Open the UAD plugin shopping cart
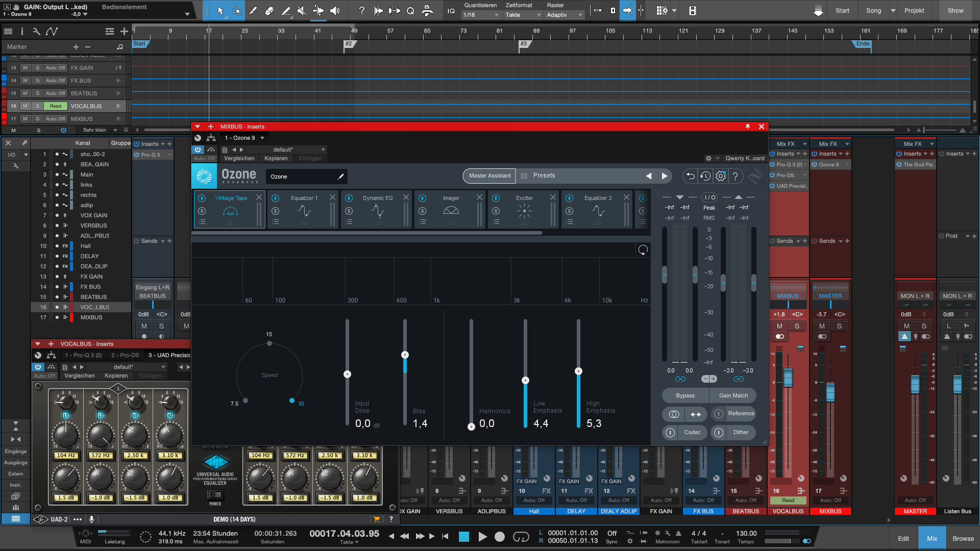Viewport: 980px width, 551px height. pyautogui.click(x=377, y=519)
